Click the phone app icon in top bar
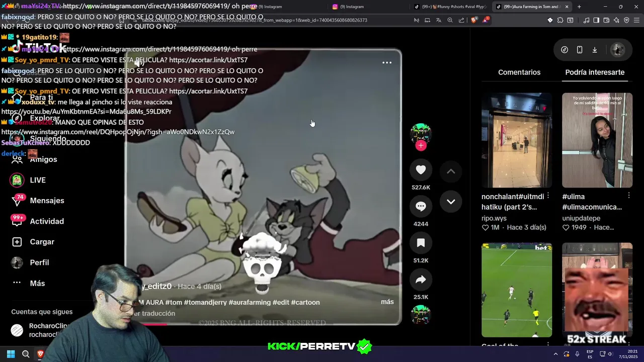Screen dimensions: 644x362 coord(580,50)
